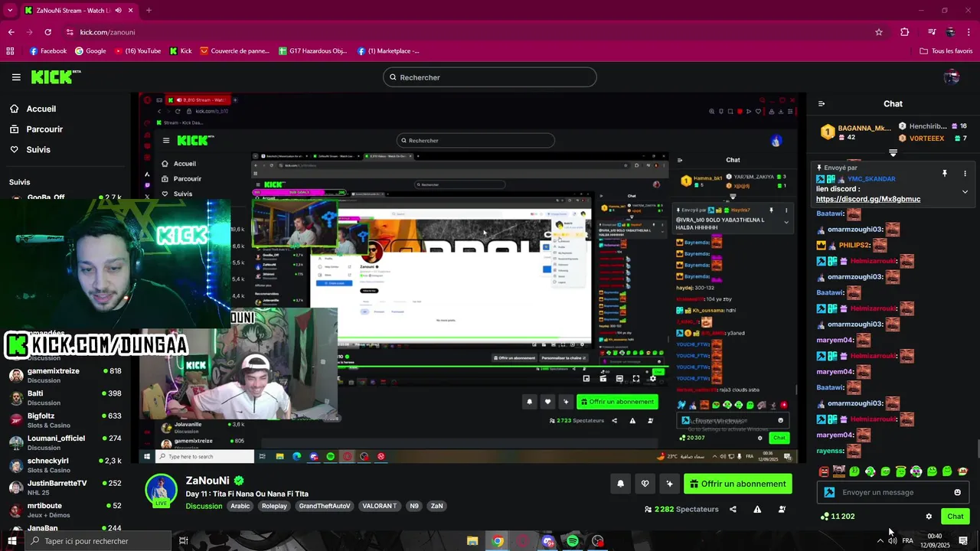Reload the kick.com page
Image resolution: width=980 pixels, height=551 pixels.
coord(47,32)
